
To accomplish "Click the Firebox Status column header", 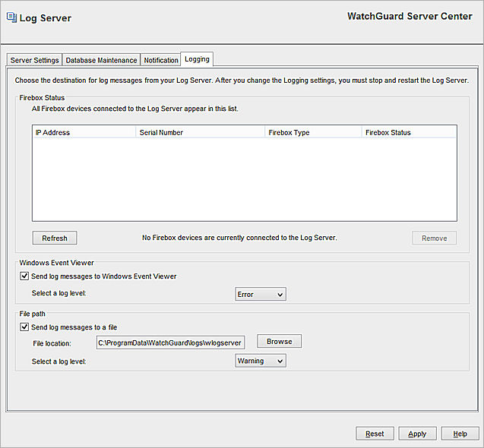I will click(409, 133).
